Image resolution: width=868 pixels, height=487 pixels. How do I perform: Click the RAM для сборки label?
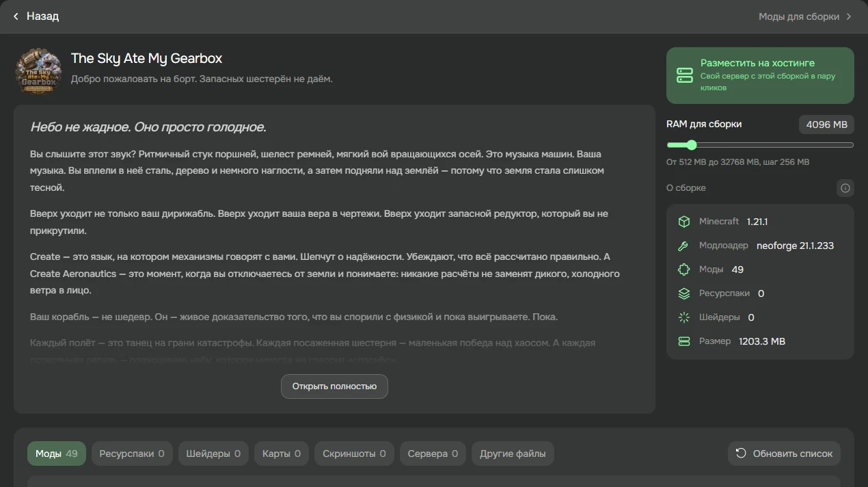tap(704, 124)
